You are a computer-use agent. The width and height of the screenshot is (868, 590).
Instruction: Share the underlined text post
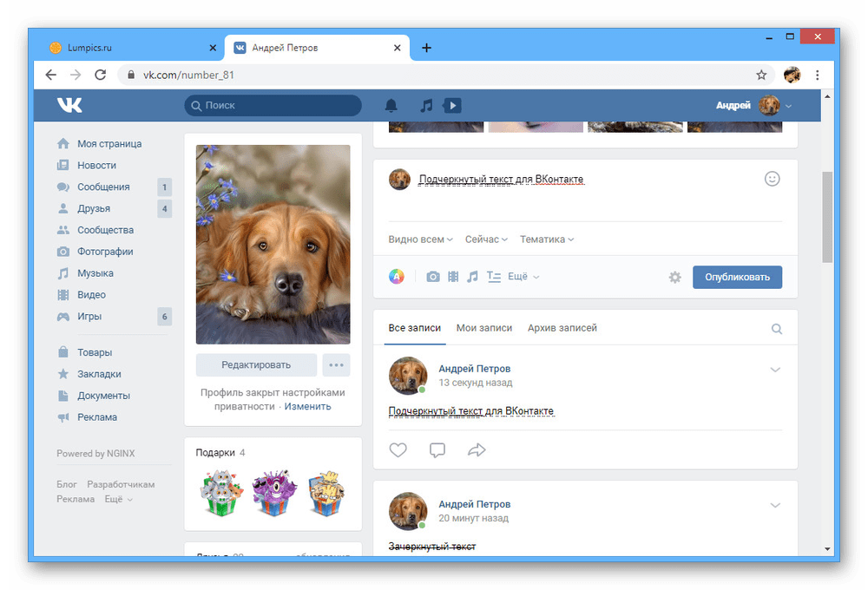[x=477, y=450]
